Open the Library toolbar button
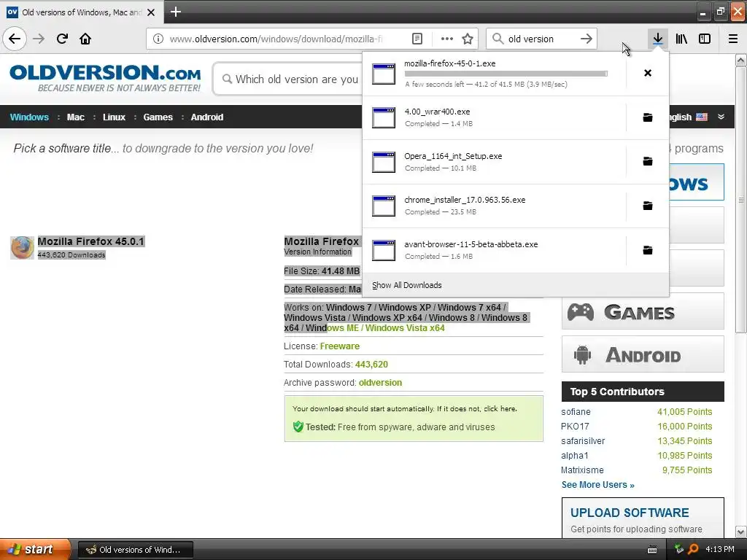 pos(681,39)
